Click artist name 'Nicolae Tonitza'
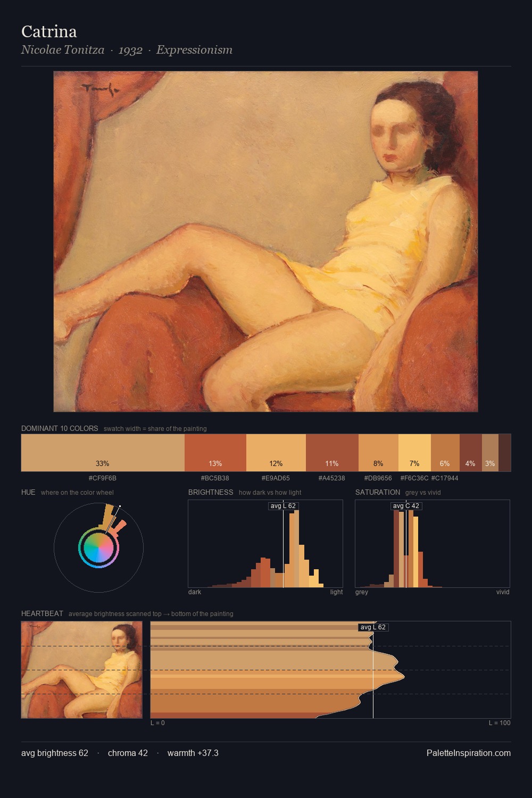The image size is (532, 798). [63, 50]
